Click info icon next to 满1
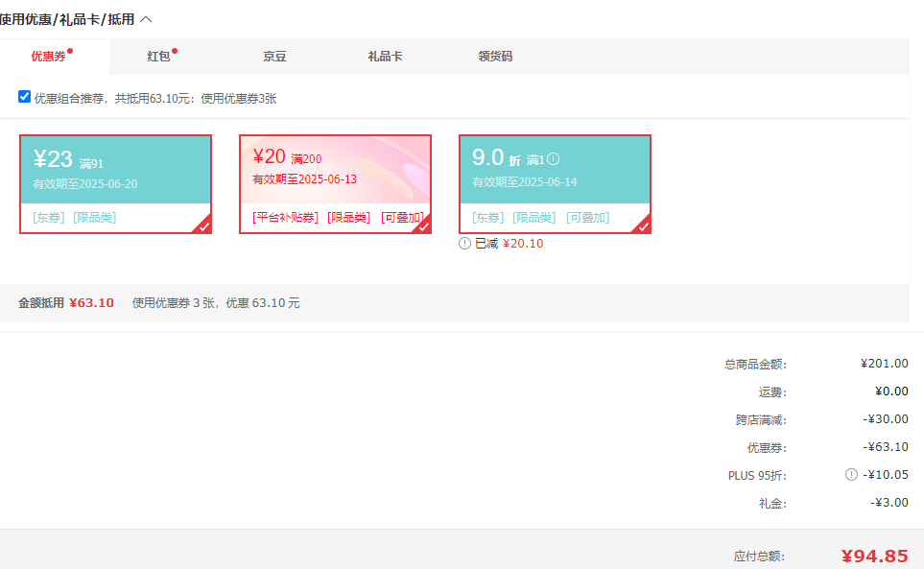The height and width of the screenshot is (569, 924). click(x=553, y=159)
